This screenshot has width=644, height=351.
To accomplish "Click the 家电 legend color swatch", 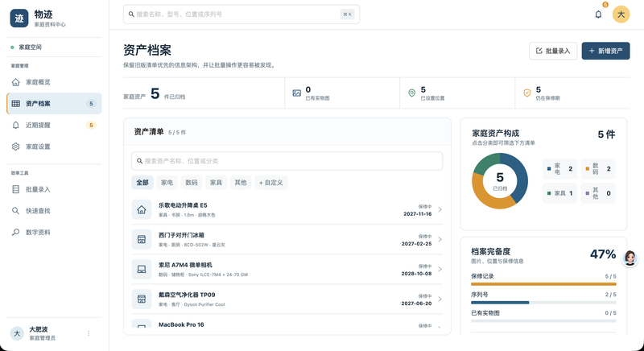I will [x=549, y=169].
